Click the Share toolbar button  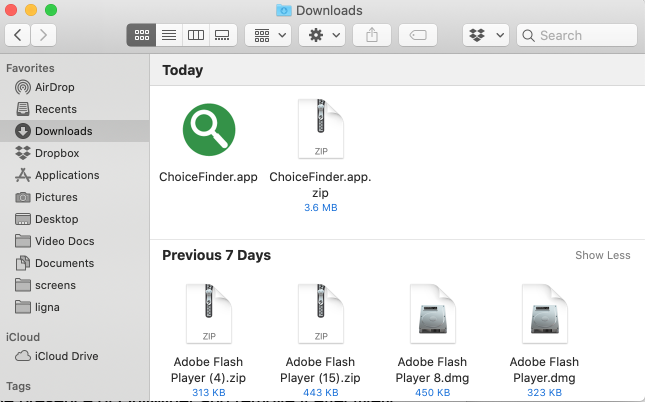(x=373, y=35)
